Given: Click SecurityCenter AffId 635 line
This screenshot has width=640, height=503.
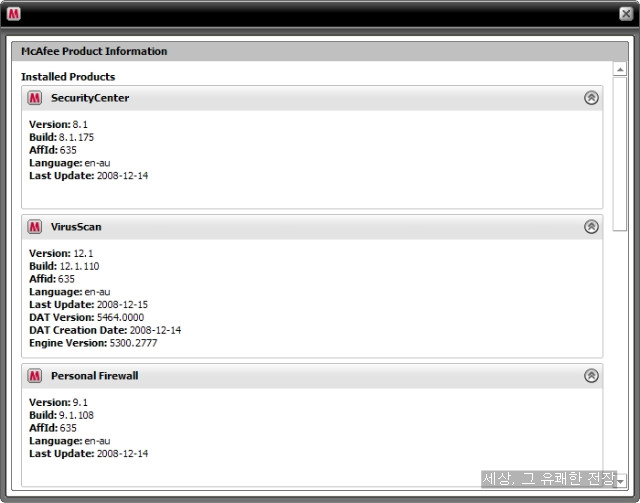Looking at the screenshot, I should coord(53,150).
